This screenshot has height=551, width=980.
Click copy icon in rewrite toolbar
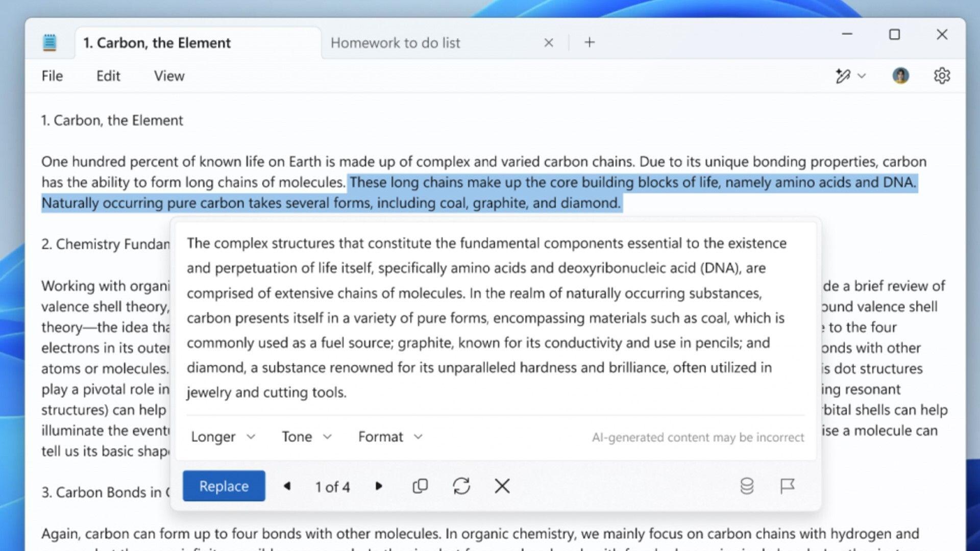coord(421,486)
